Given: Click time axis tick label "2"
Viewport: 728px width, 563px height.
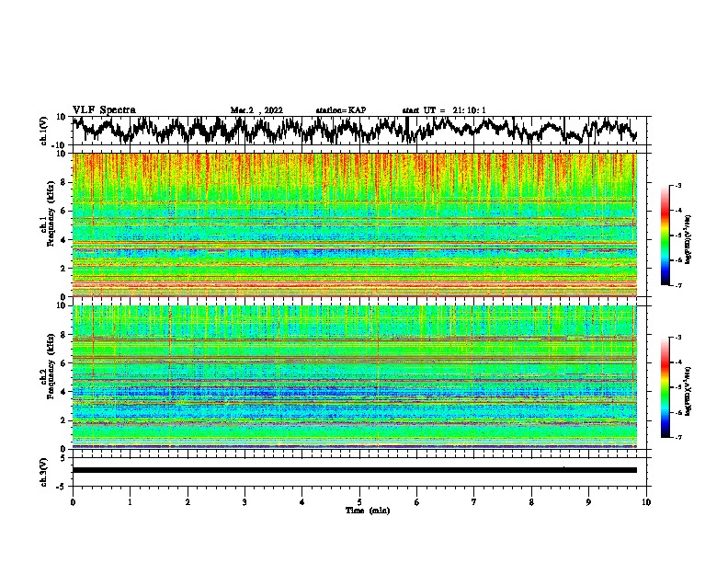Looking at the screenshot, I should (x=188, y=502).
